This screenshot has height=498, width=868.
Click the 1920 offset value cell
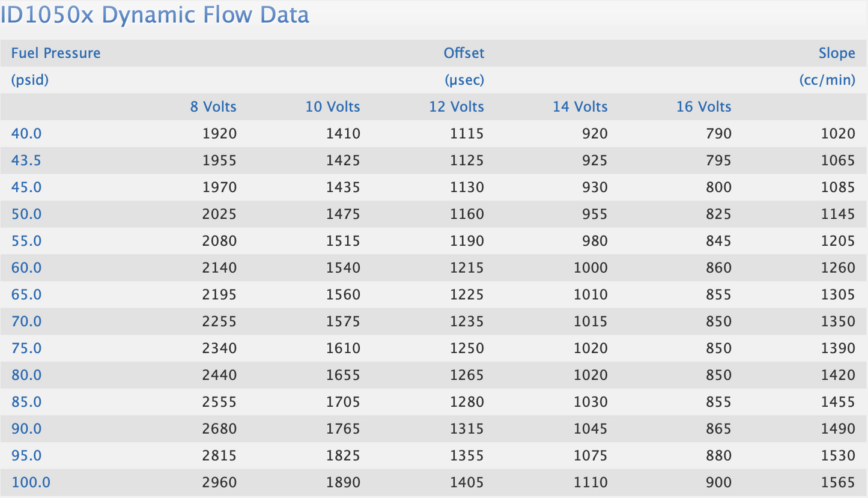coord(220,133)
